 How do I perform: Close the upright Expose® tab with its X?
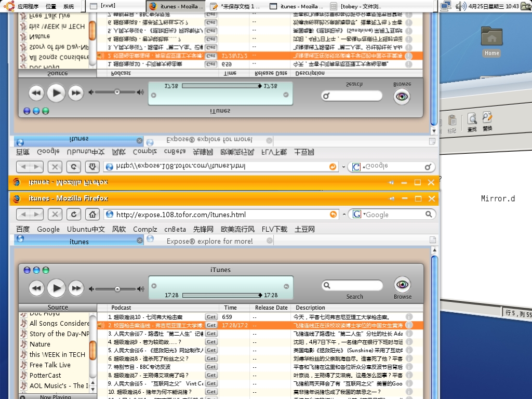pos(270,241)
